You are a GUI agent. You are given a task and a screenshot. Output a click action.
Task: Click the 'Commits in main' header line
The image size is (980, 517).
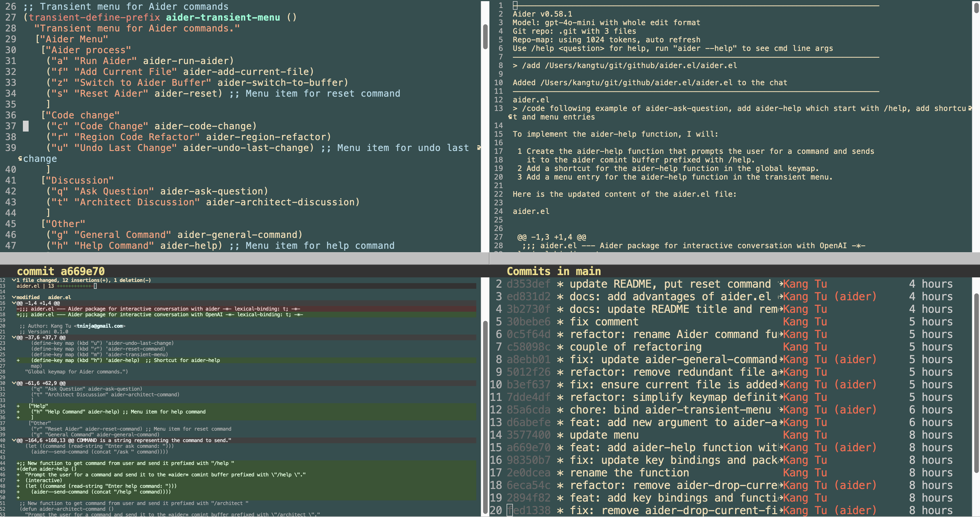pyautogui.click(x=554, y=271)
